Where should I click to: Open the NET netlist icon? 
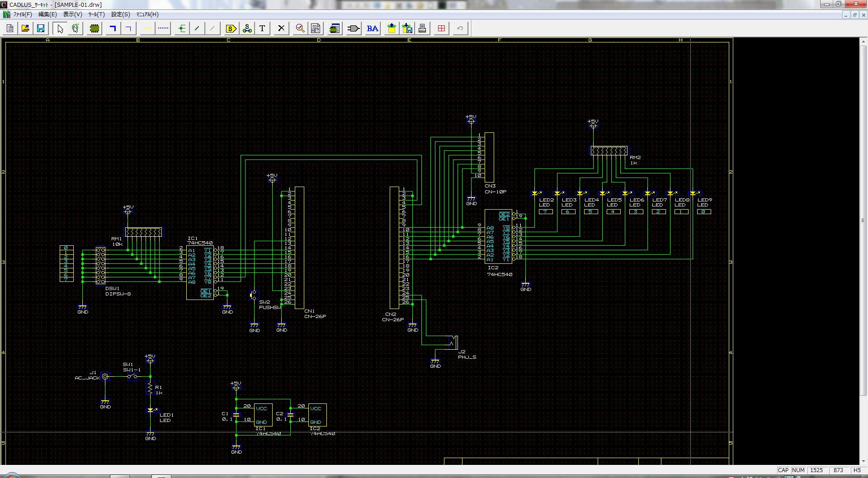click(x=316, y=28)
